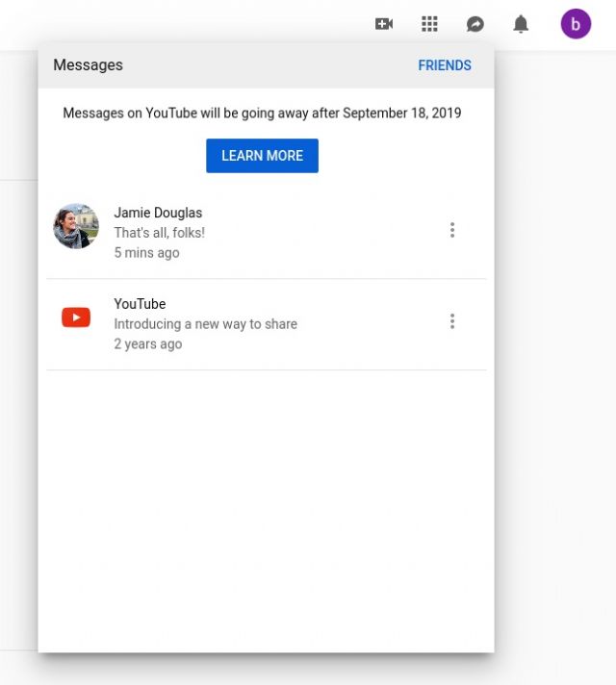Click Jamie Douglas's profile picture

coord(76,226)
